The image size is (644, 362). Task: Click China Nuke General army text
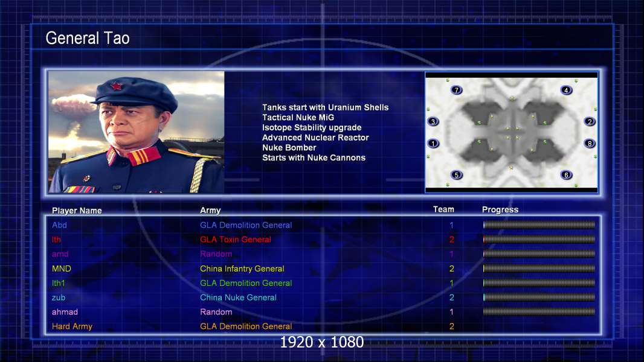click(x=238, y=297)
